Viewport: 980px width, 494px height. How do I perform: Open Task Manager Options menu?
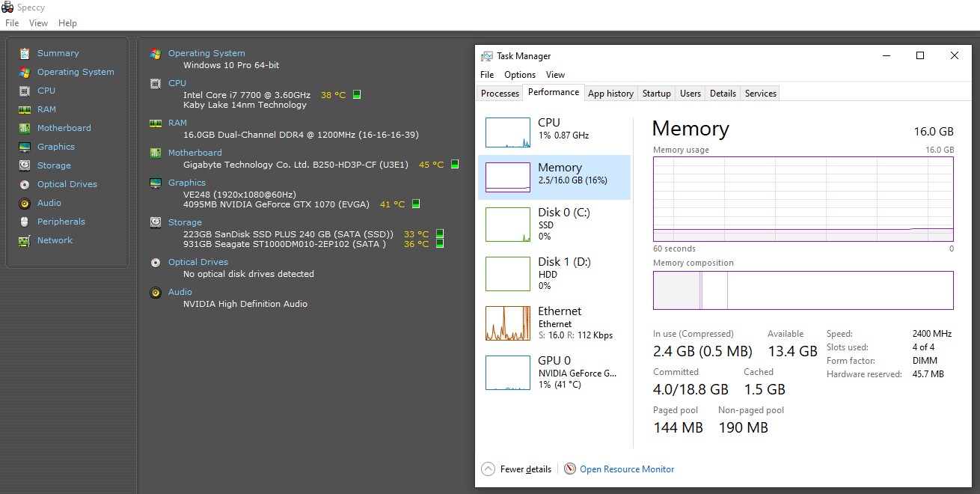click(520, 75)
